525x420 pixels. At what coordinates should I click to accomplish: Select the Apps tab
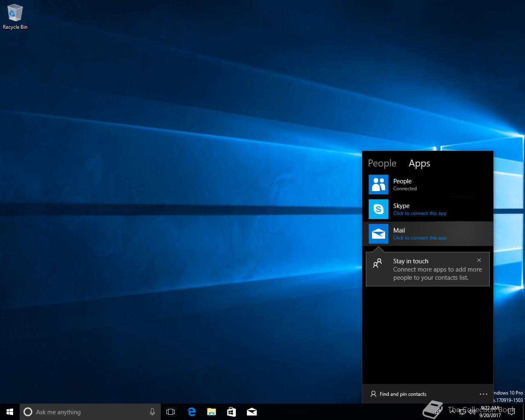[419, 163]
